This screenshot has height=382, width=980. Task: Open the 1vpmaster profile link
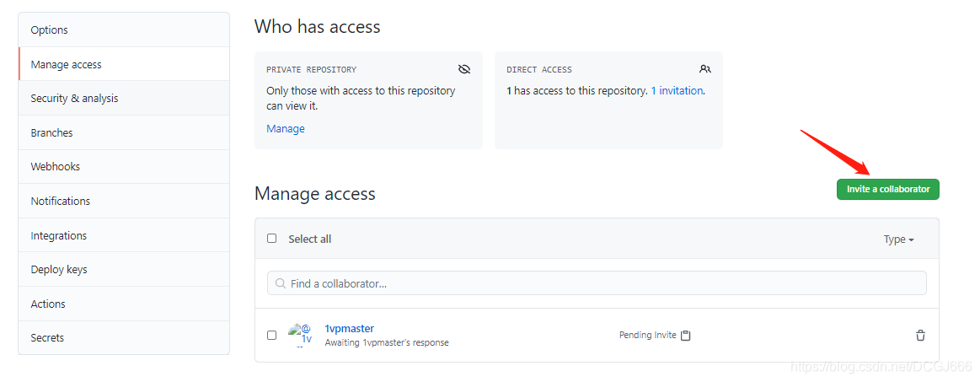[x=350, y=328]
